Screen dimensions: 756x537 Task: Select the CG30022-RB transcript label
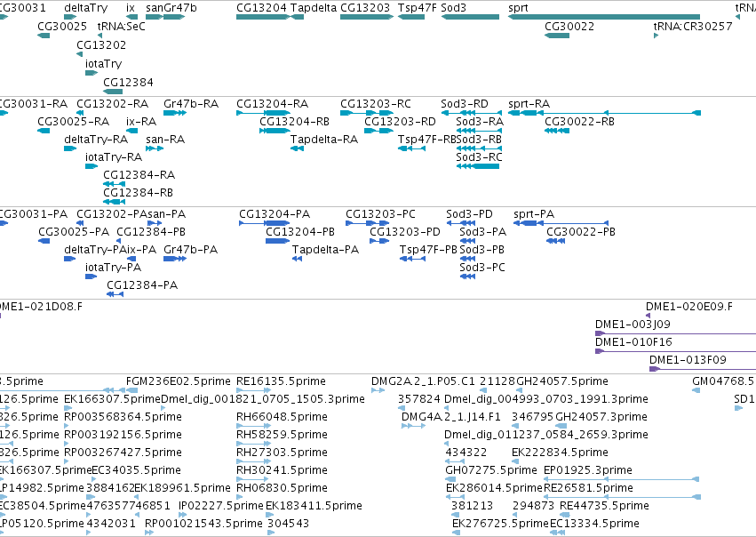coord(579,122)
